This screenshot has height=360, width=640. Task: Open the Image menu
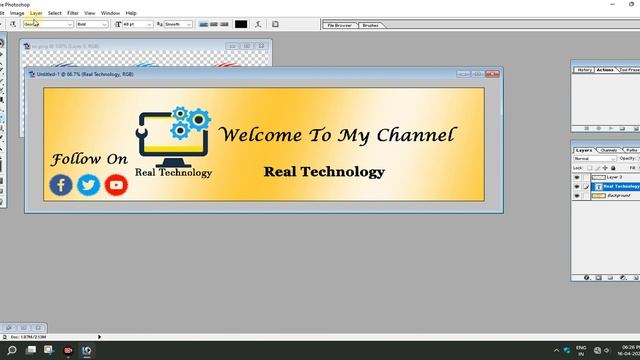(17, 13)
